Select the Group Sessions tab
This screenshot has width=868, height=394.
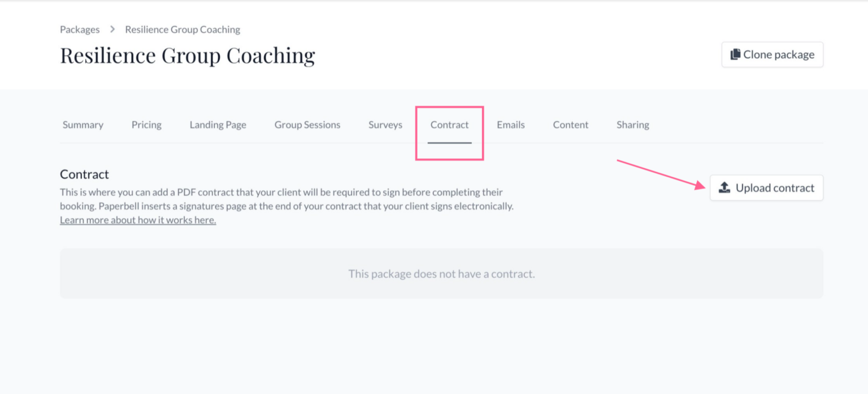(307, 125)
